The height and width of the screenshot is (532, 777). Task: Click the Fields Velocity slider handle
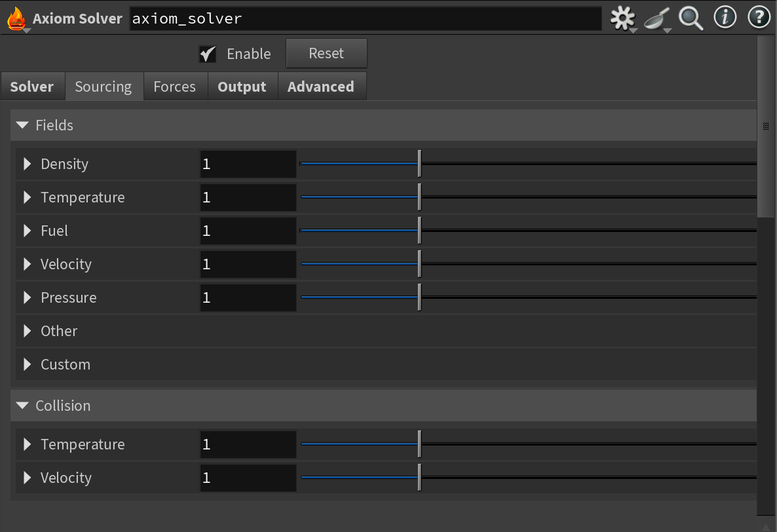coord(419,264)
